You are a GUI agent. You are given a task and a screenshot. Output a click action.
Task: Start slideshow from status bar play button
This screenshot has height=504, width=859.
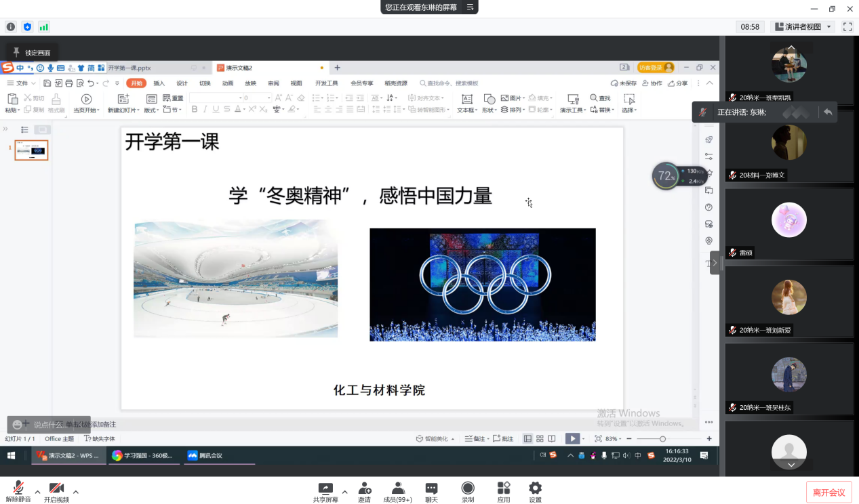(573, 439)
